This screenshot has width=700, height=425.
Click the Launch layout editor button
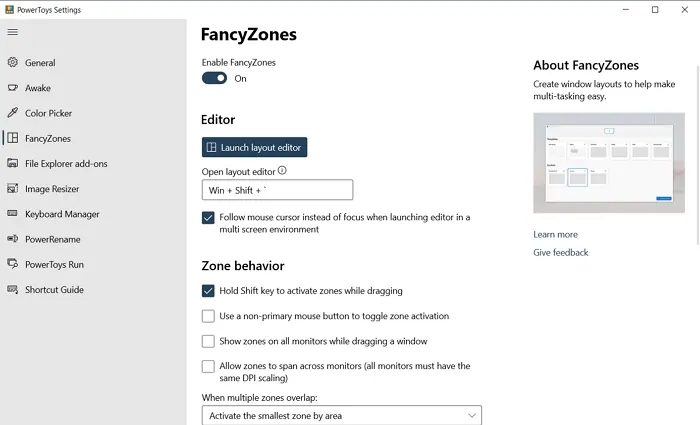click(254, 147)
